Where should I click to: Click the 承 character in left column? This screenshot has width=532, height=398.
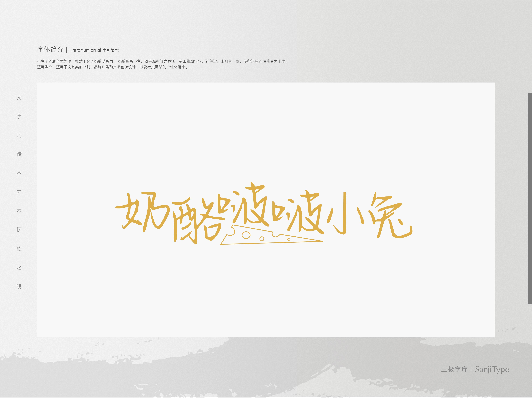pyautogui.click(x=19, y=173)
